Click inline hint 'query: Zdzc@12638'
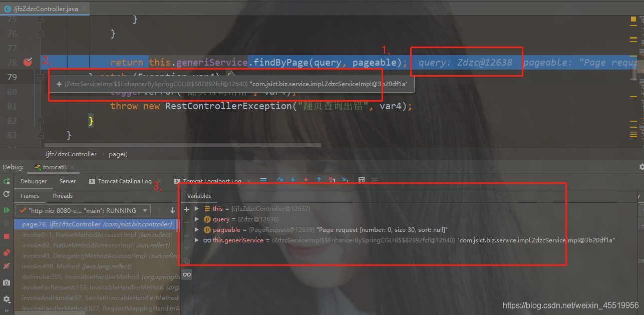The image size is (644, 315). point(466,63)
